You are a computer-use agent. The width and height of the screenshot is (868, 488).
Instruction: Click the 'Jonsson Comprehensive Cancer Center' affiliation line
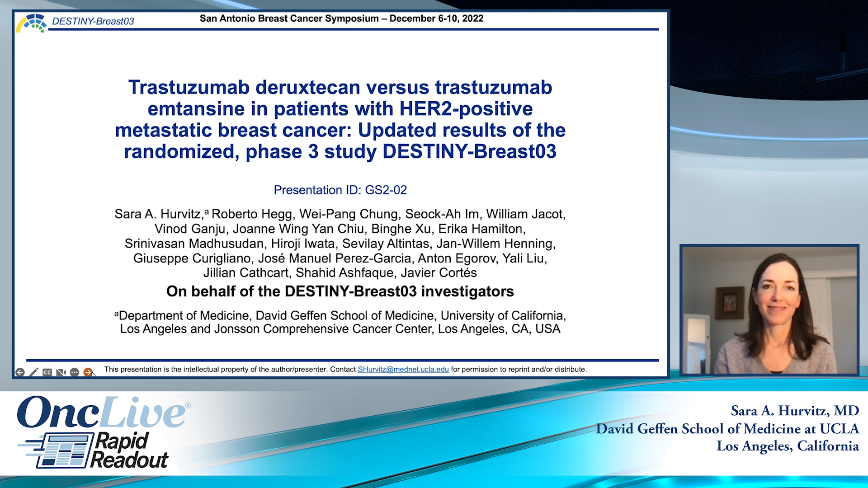pos(340,329)
